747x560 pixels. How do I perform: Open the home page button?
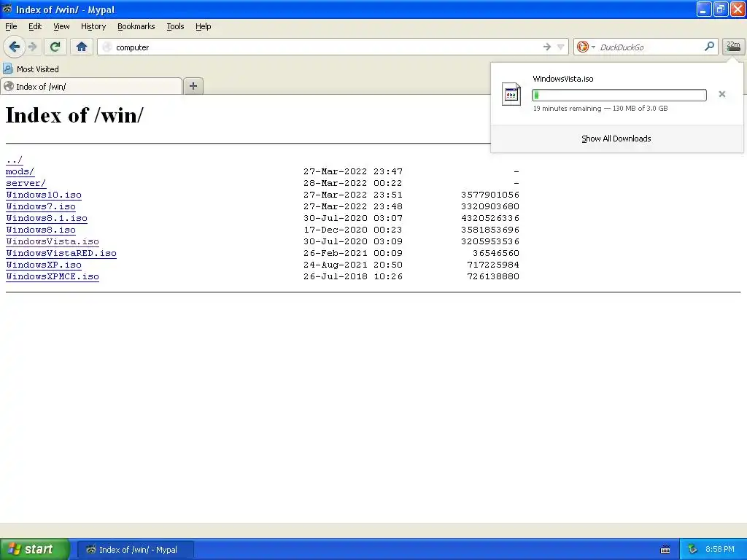coord(82,47)
